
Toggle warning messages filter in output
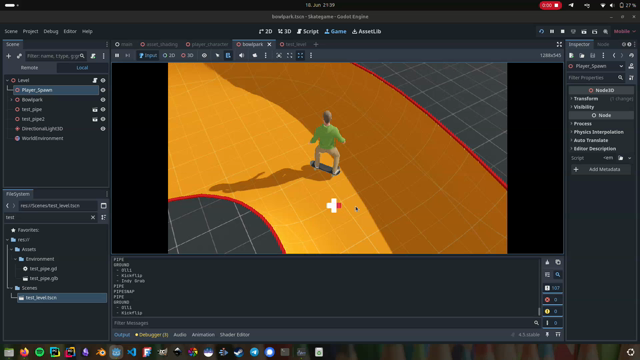553,311
